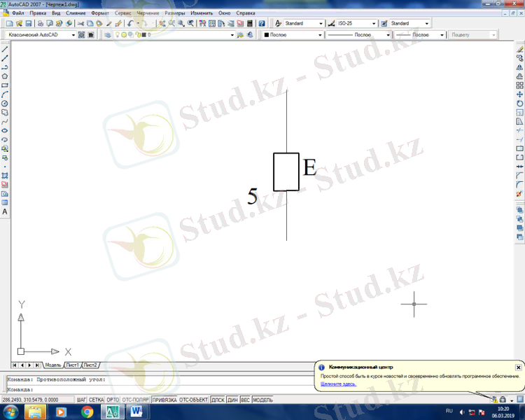Select the Line drawing tool
Viewport: 525px width, 420px height.
tap(5, 49)
